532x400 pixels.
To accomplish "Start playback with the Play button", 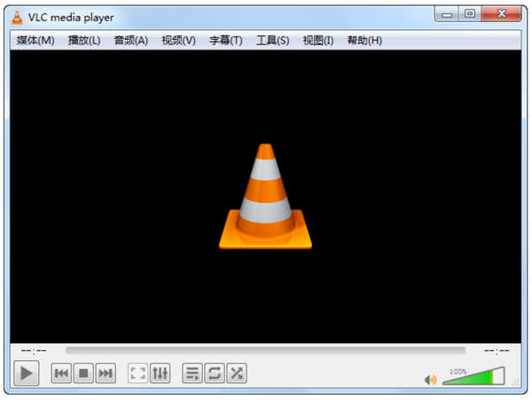I will 27,373.
